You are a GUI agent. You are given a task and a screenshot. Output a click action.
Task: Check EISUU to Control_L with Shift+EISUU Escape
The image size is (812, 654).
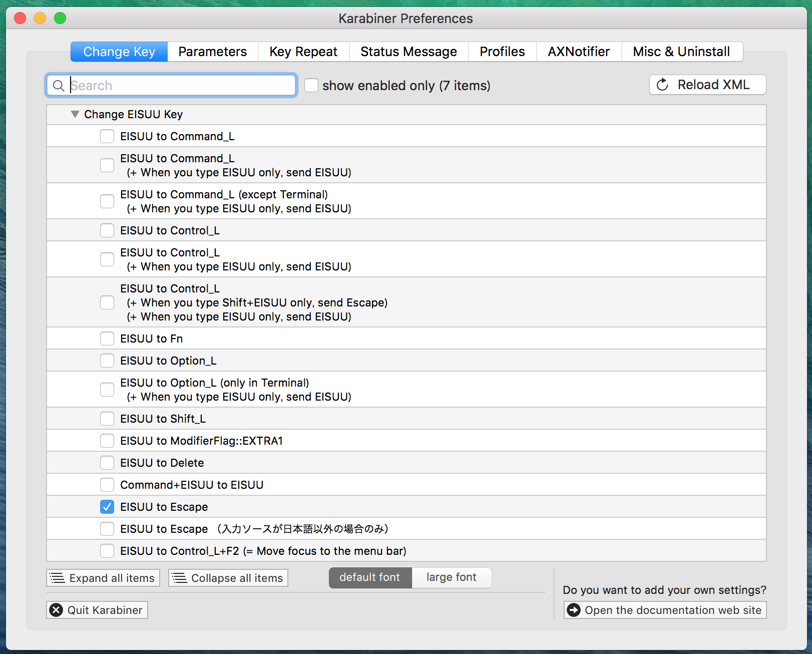point(107,302)
